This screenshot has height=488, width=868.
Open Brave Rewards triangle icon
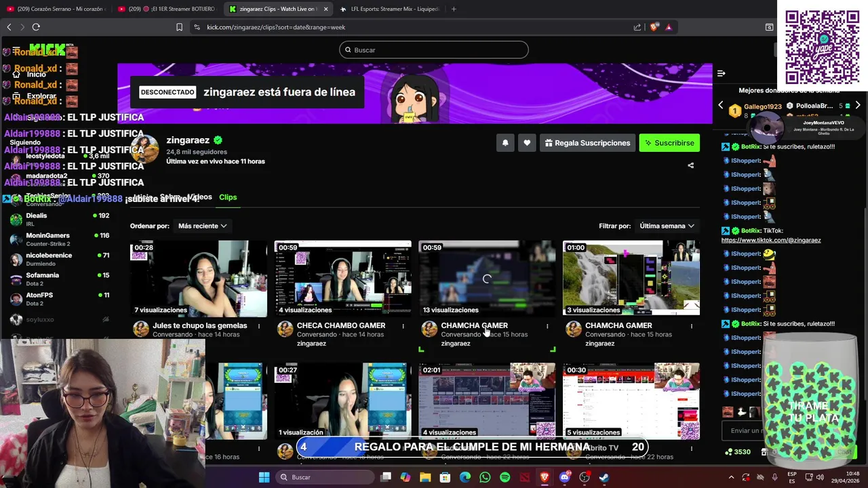pos(669,27)
